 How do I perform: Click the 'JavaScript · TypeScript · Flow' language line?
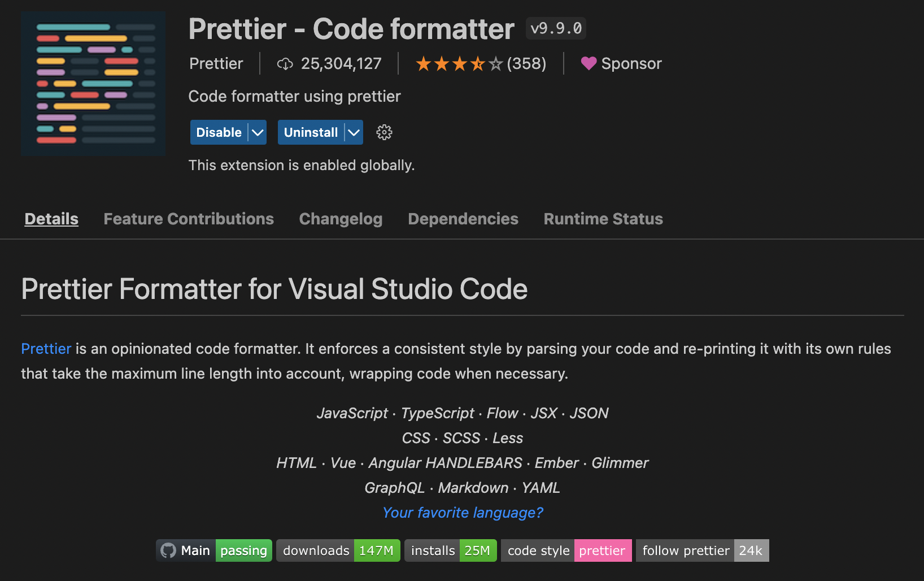[463, 413]
